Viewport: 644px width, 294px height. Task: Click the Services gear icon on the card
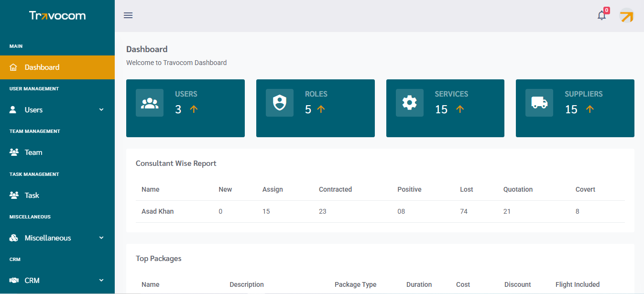pos(409,102)
